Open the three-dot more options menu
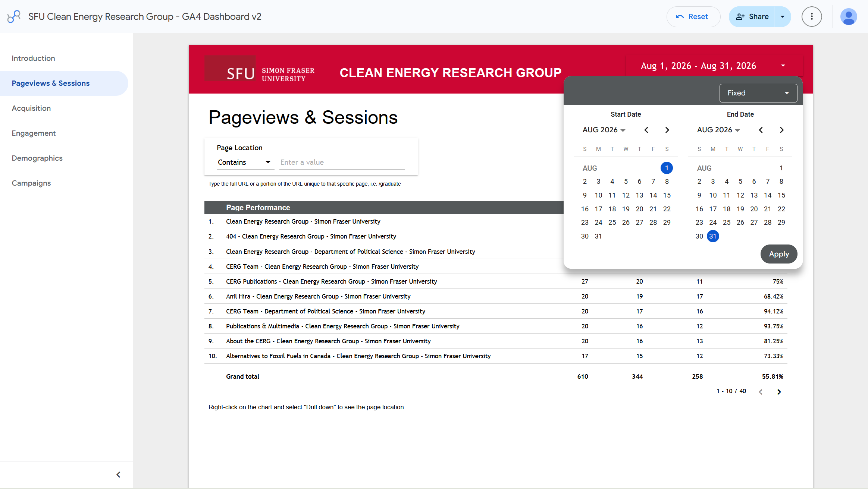This screenshot has height=489, width=868. 812,17
